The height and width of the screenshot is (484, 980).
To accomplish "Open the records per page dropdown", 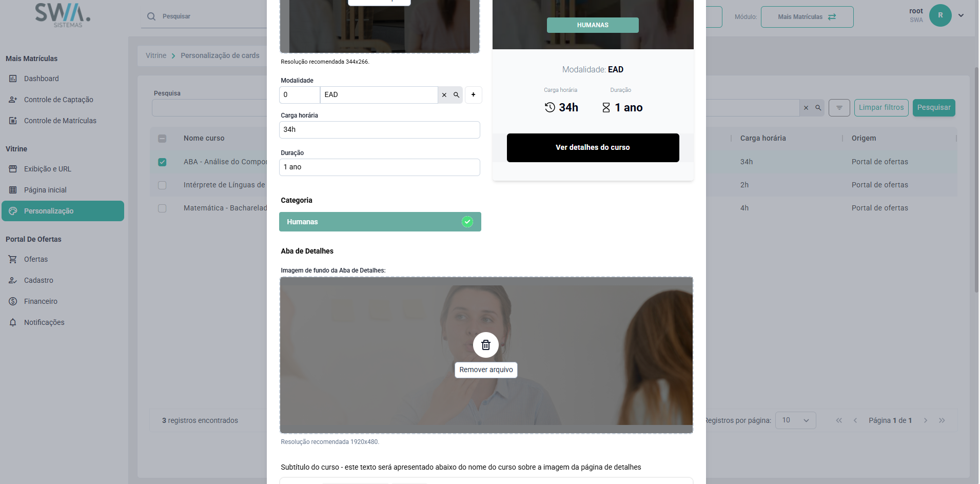I will (x=795, y=420).
